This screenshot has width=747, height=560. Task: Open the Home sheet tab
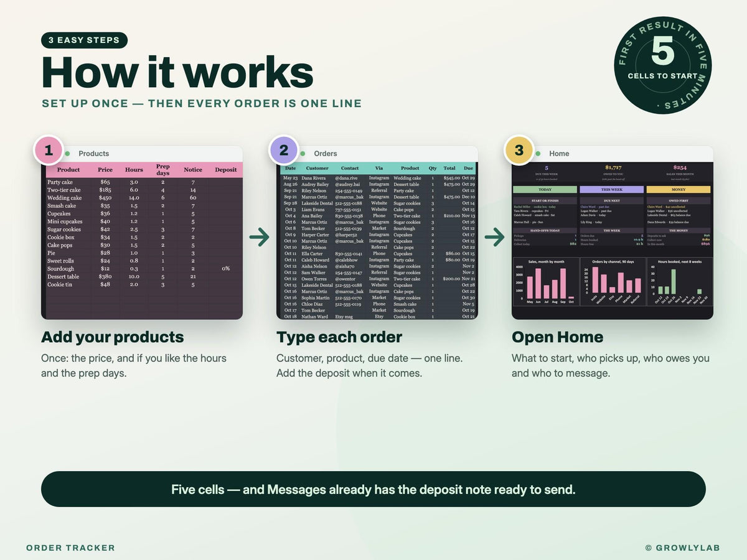click(559, 154)
